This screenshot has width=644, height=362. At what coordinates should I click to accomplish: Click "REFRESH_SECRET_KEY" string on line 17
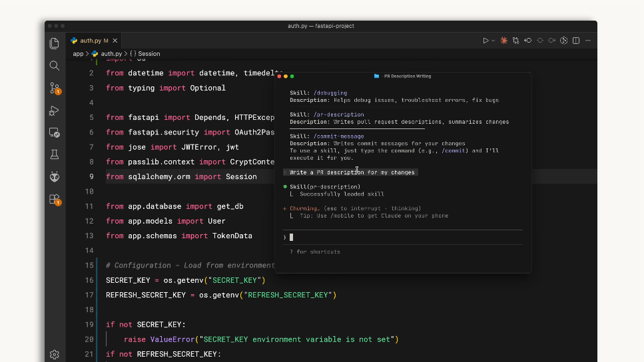[x=288, y=295]
